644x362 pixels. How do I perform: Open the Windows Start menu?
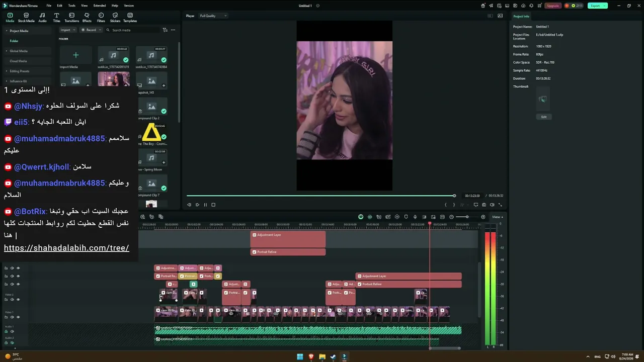coord(300,357)
